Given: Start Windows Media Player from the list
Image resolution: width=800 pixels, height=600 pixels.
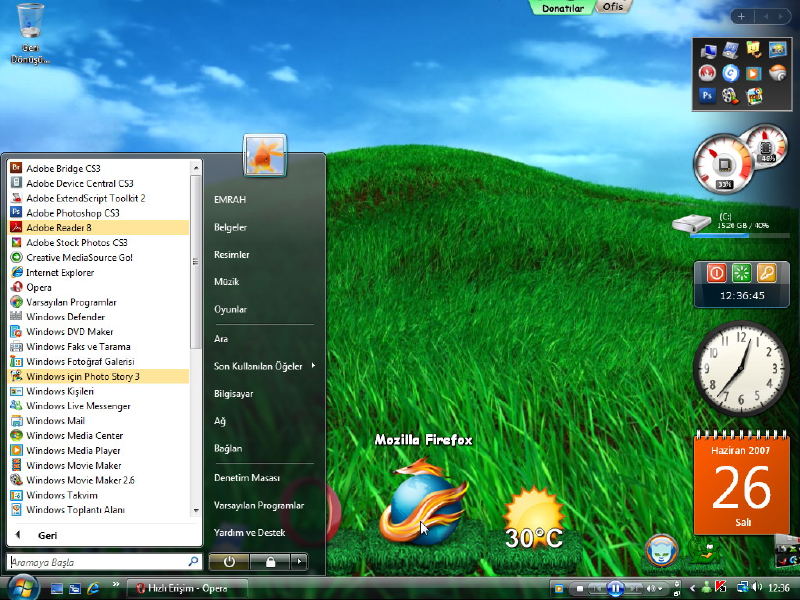Looking at the screenshot, I should pyautogui.click(x=98, y=451).
